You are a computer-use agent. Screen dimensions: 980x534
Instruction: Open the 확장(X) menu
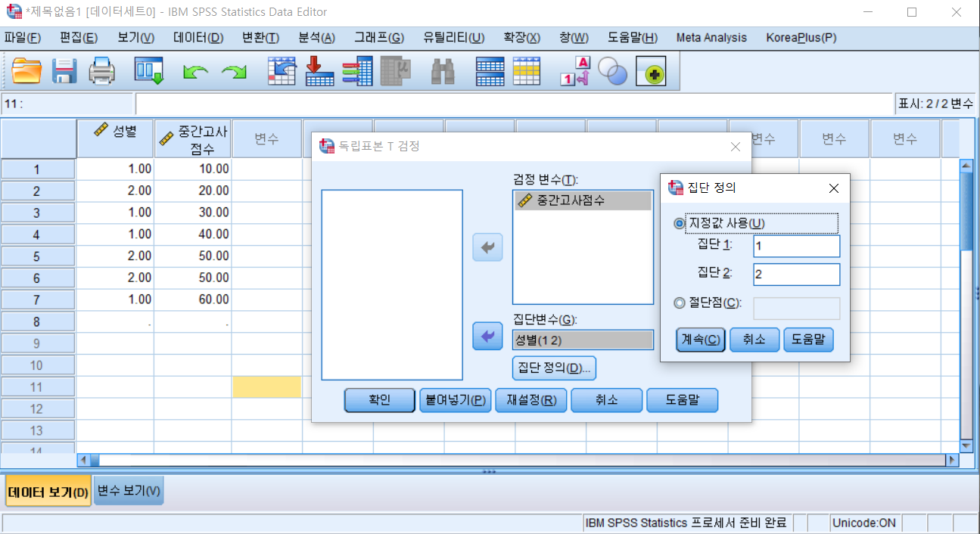coord(522,38)
